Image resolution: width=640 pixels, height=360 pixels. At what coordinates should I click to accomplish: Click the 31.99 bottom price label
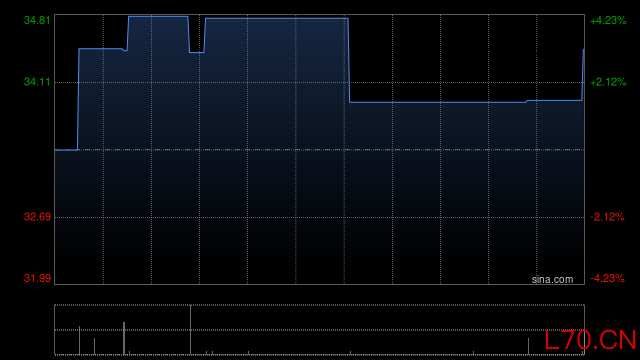coord(37,278)
